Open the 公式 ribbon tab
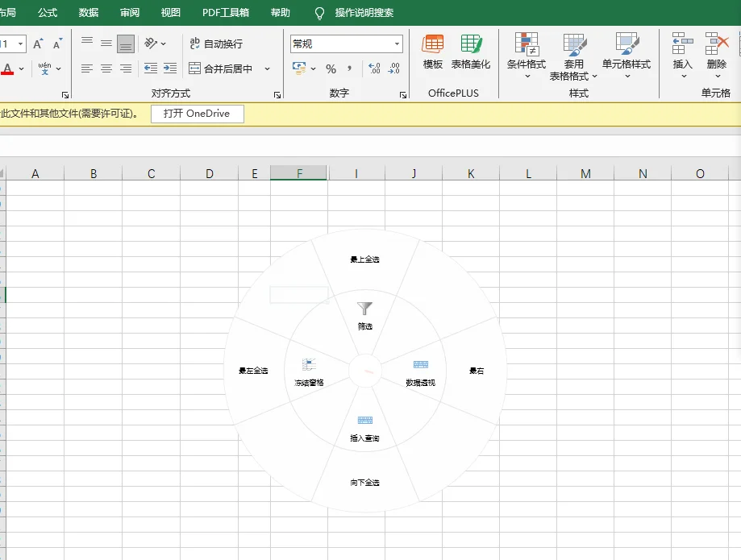This screenshot has width=741, height=560. (48, 12)
